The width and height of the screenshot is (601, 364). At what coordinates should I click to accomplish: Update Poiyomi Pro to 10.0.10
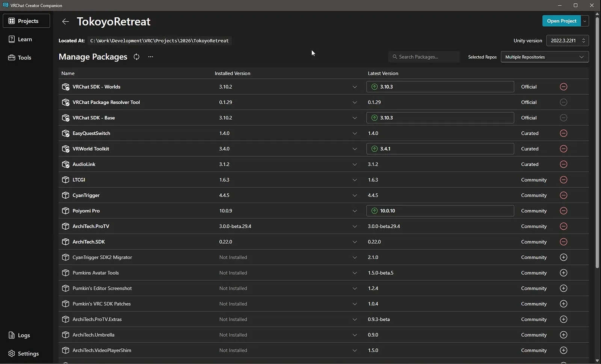click(440, 211)
